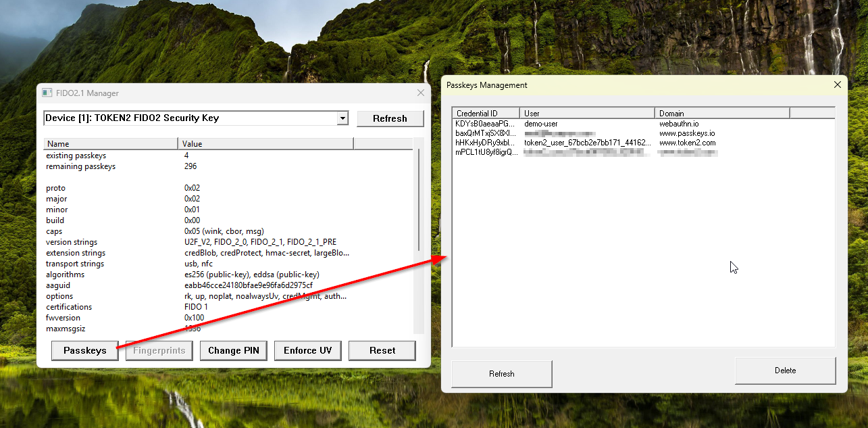Select the maxmsgsiz row
The height and width of the screenshot is (428, 868).
(228, 329)
